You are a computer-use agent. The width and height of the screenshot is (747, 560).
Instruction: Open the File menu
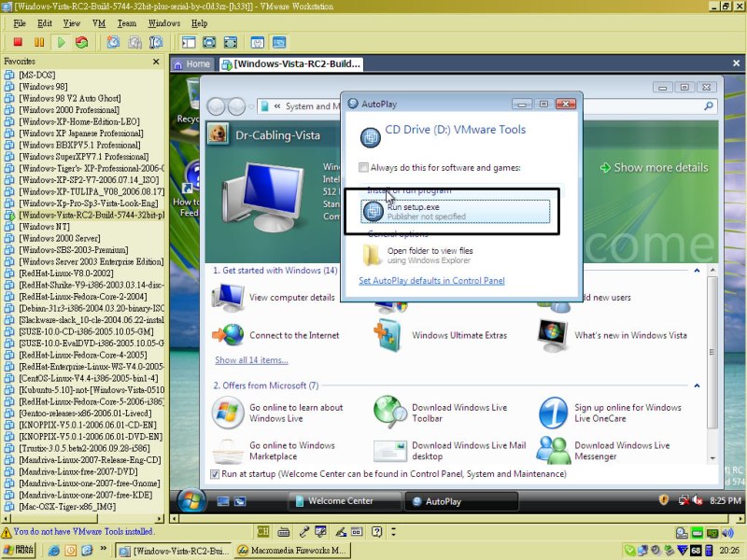tap(20, 23)
